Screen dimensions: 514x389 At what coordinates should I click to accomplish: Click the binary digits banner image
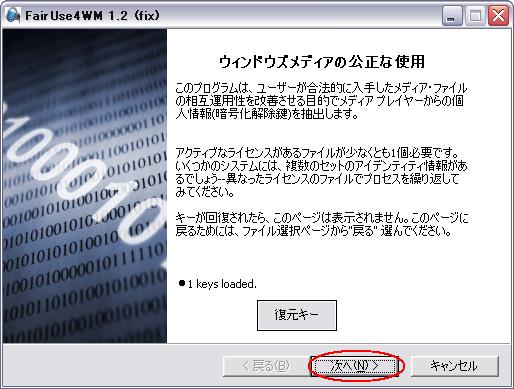(85, 186)
